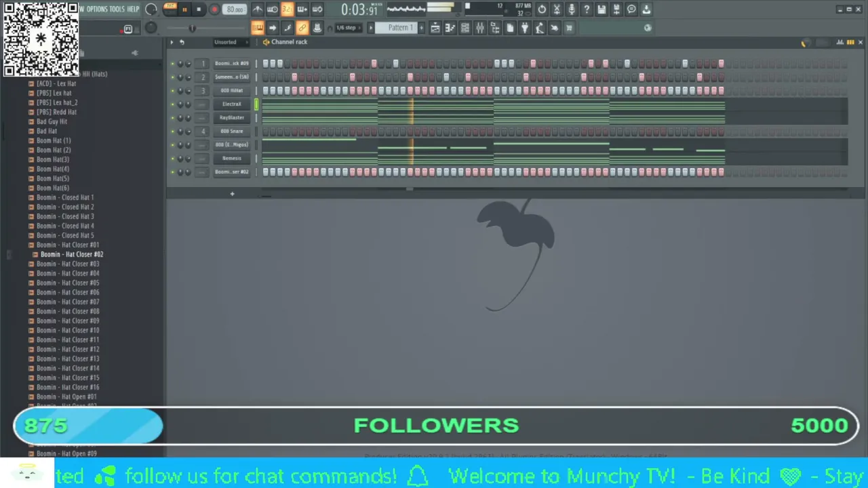Mute the RayBlaster channel LED
This screenshot has height=488, width=868.
pyautogui.click(x=172, y=118)
